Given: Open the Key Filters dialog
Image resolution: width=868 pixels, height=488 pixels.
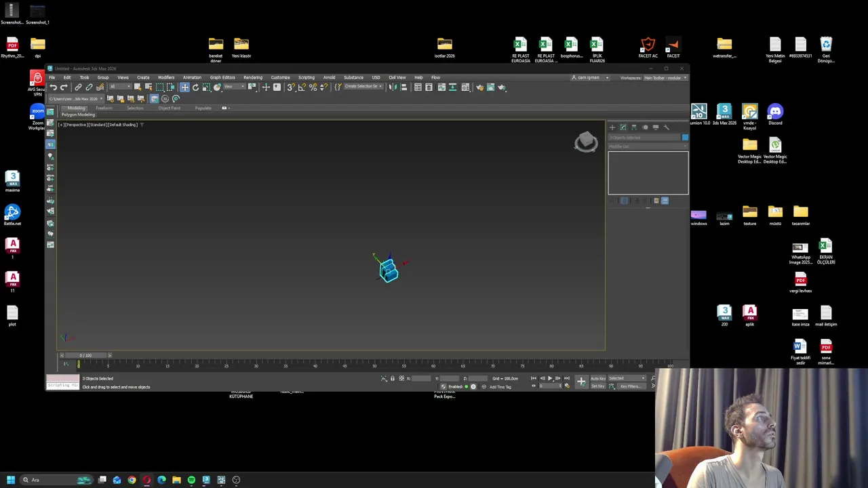Looking at the screenshot, I should [x=631, y=386].
